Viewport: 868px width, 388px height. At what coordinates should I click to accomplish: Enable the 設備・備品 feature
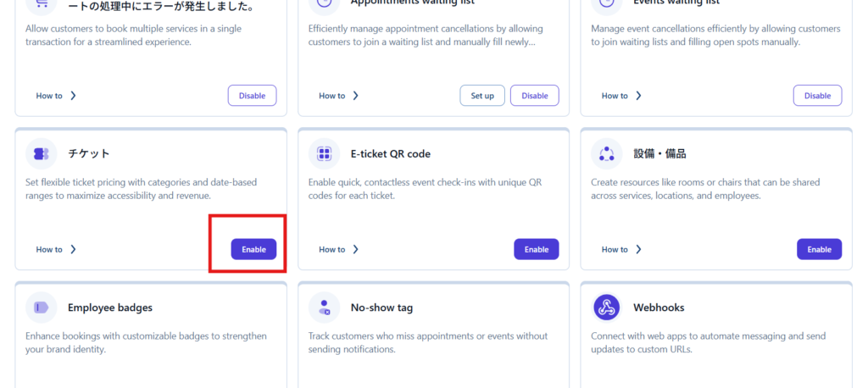click(819, 249)
